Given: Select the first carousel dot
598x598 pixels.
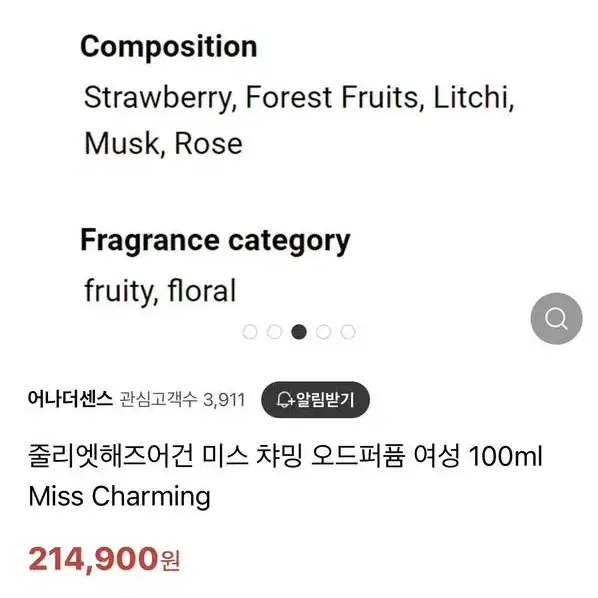Looking at the screenshot, I should (x=250, y=332).
